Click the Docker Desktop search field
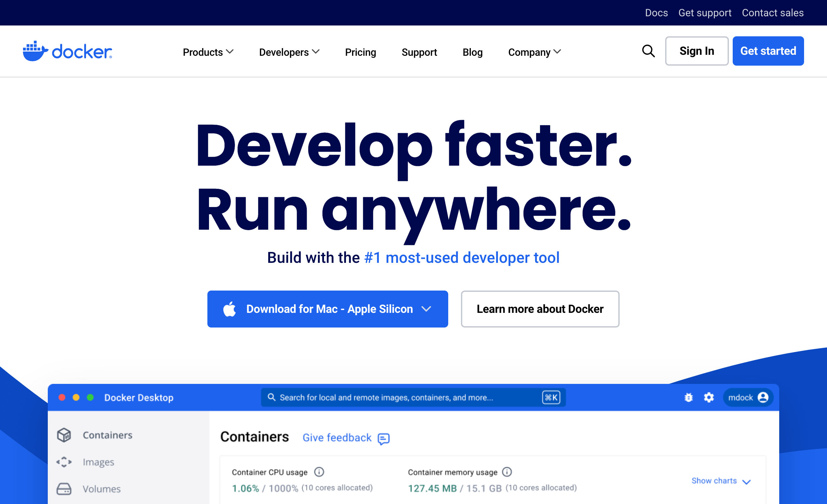 click(403, 397)
